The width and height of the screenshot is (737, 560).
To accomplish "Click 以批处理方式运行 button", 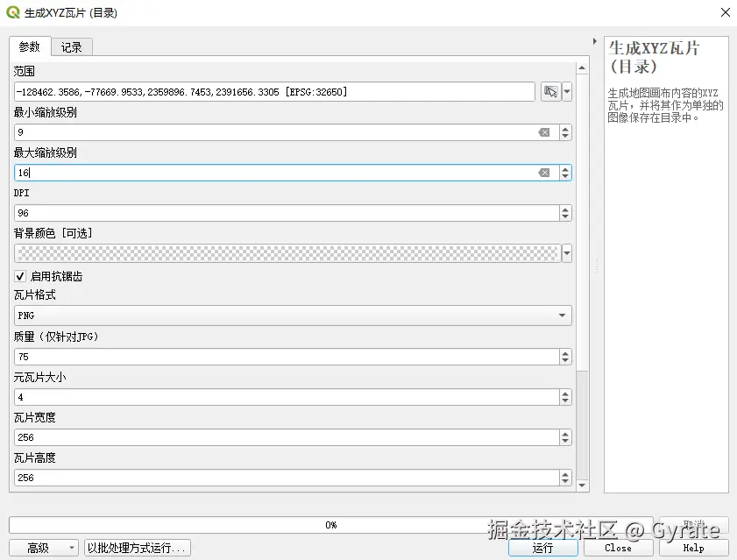I will coord(138,549).
